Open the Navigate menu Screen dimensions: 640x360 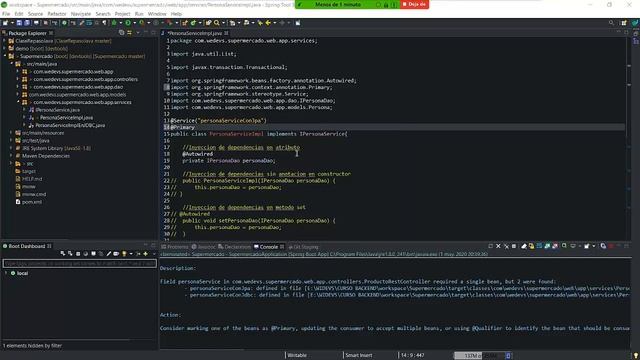click(81, 14)
